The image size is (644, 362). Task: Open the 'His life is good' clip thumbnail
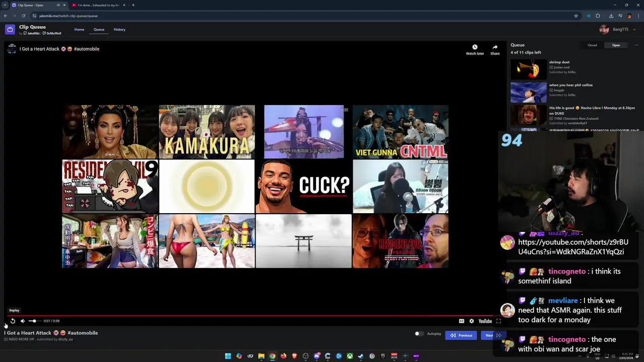[528, 115]
